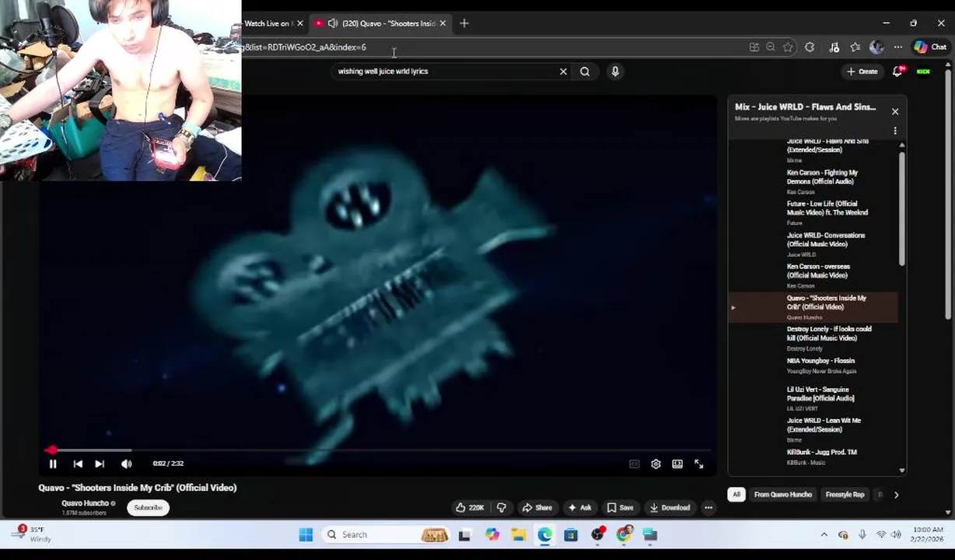The image size is (955, 560).
Task: Open a new browser tab
Action: (464, 23)
